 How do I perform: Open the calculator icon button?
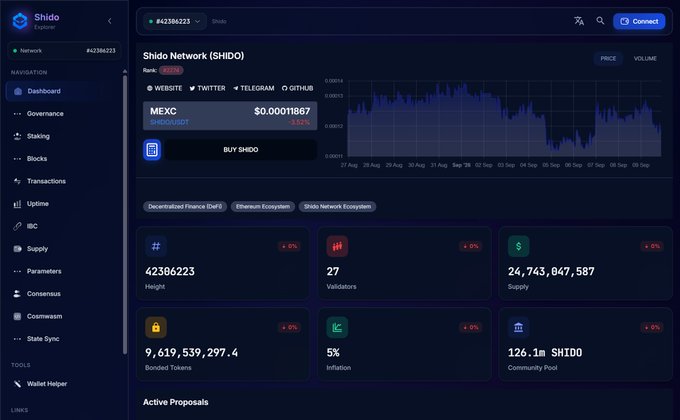(152, 150)
